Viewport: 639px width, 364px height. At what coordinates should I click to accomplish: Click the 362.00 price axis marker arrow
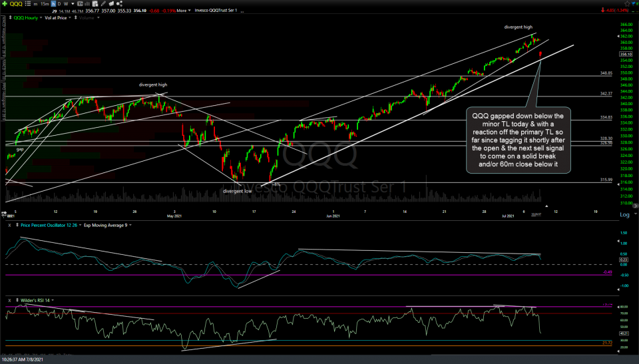coord(618,37)
